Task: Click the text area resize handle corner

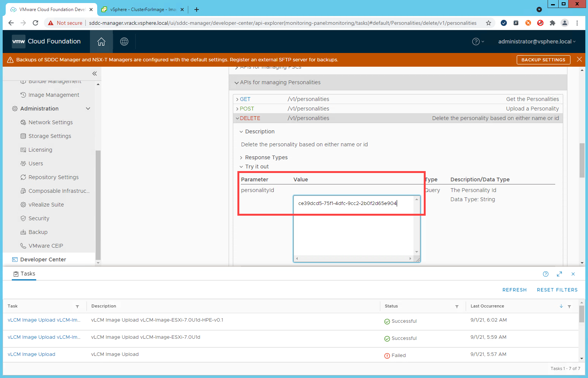Action: tap(417, 259)
